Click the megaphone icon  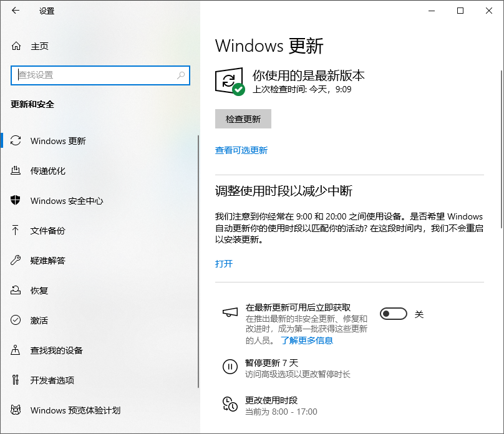[230, 312]
